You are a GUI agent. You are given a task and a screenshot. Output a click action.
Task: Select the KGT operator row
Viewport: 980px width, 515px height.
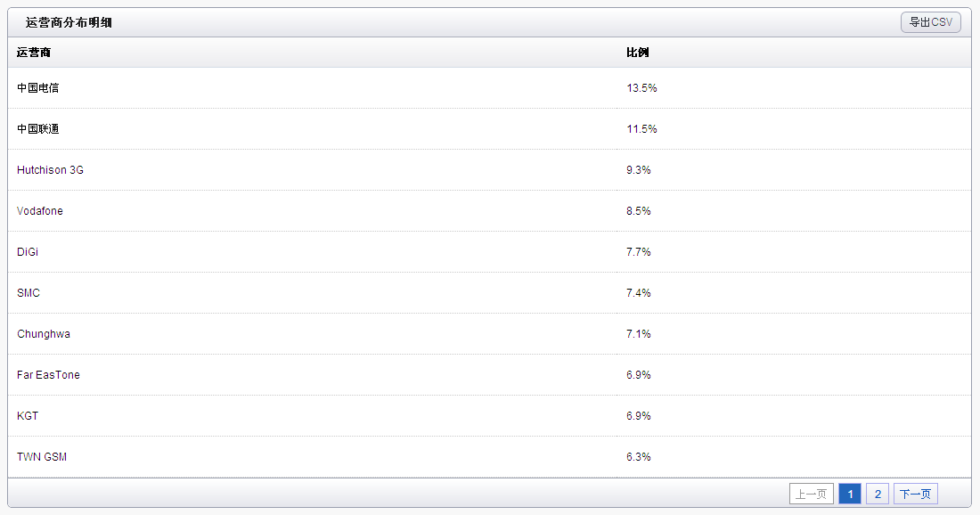[28, 416]
